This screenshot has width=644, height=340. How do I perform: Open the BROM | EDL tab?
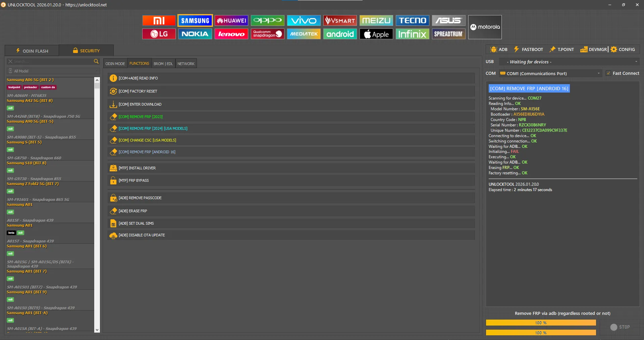[163, 64]
